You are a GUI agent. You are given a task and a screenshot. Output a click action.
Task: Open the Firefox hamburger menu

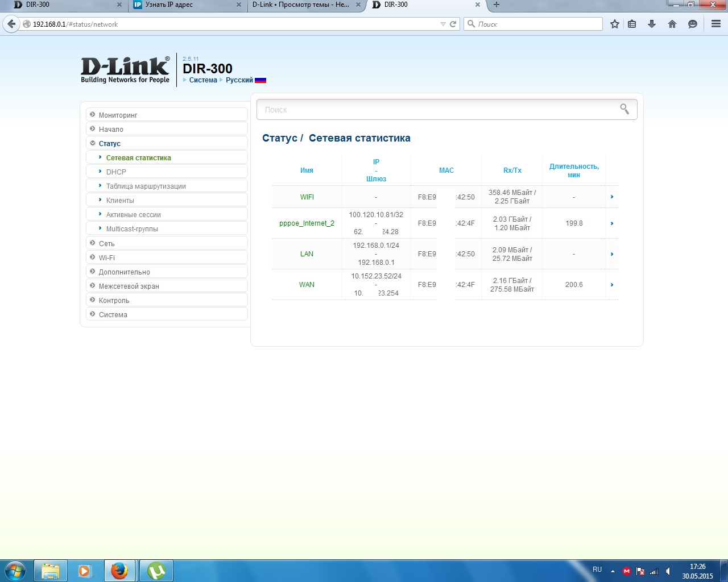click(x=716, y=24)
